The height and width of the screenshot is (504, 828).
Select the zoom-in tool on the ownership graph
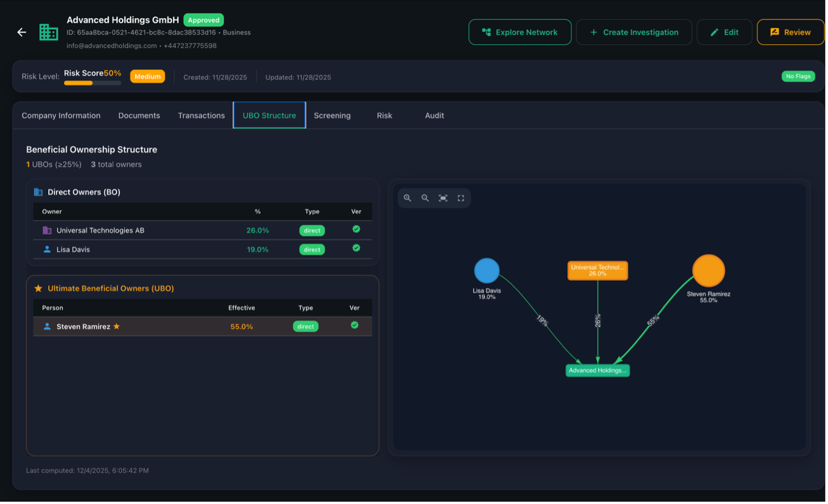click(407, 198)
